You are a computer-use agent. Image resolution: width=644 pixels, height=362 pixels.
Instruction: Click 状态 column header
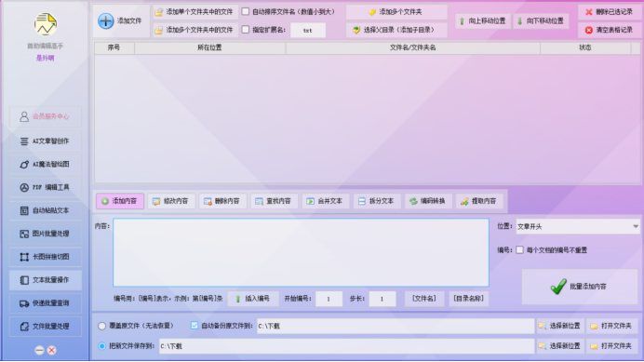click(585, 47)
